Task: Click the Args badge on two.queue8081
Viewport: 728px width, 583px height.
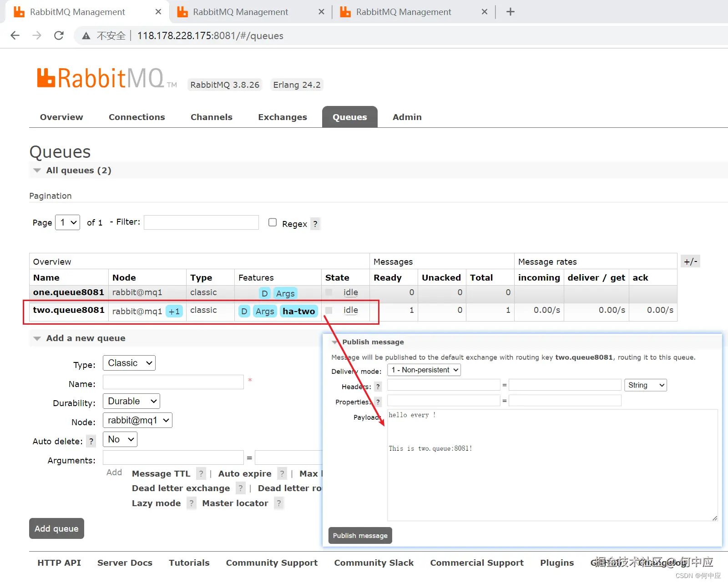Action: 265,311
